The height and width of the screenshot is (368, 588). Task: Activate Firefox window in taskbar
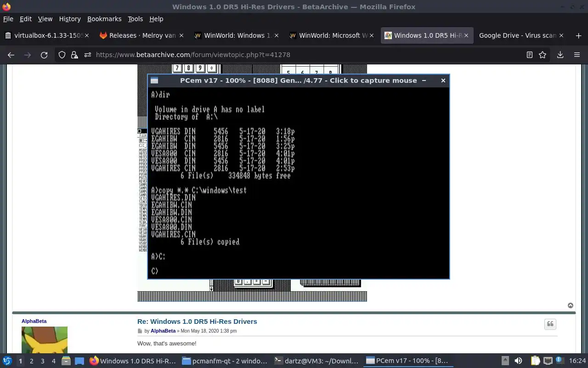132,361
